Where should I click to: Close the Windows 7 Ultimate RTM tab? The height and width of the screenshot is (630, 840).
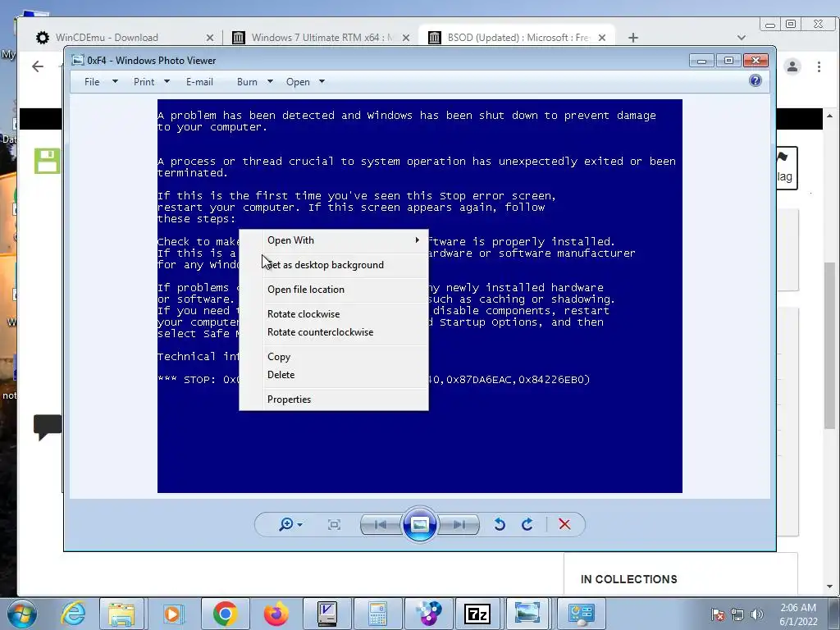405,38
